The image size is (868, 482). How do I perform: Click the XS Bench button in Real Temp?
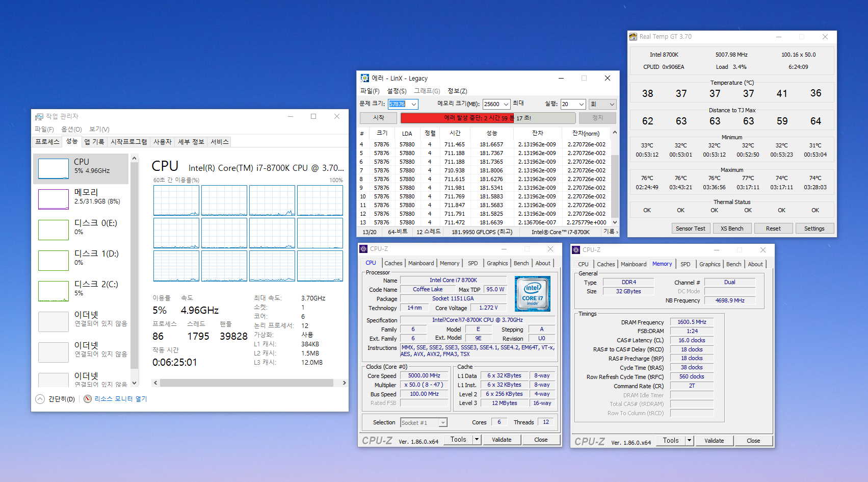point(732,229)
